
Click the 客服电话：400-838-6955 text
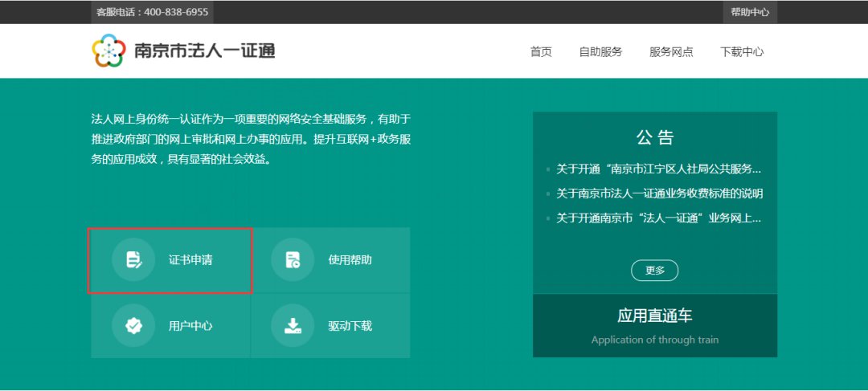click(x=152, y=11)
